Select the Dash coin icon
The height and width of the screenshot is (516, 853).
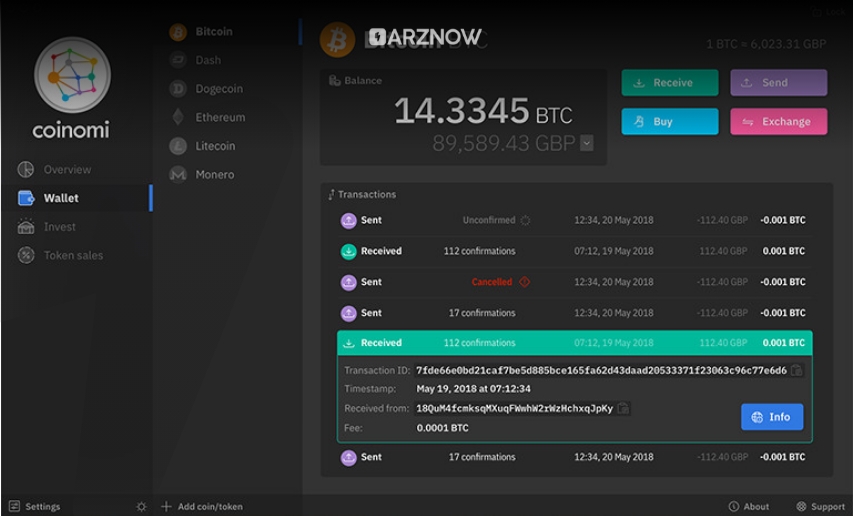tap(178, 60)
